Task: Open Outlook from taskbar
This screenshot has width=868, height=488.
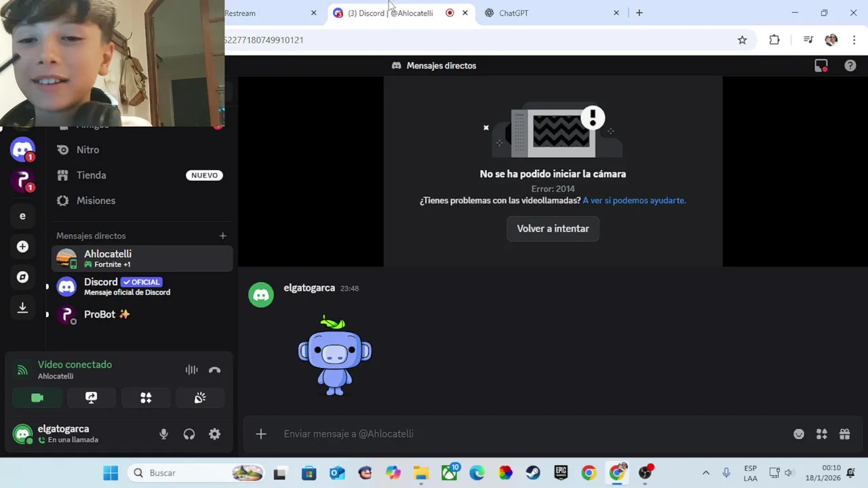Action: click(337, 473)
